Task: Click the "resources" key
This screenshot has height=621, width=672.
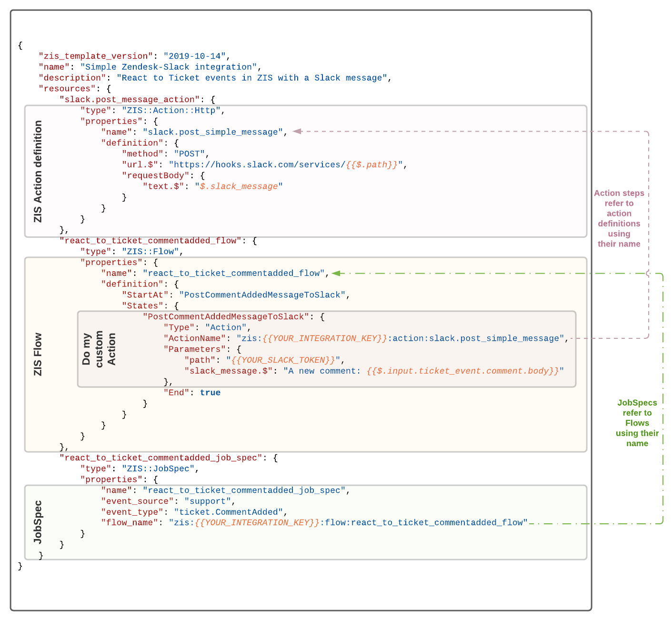Action: point(67,89)
